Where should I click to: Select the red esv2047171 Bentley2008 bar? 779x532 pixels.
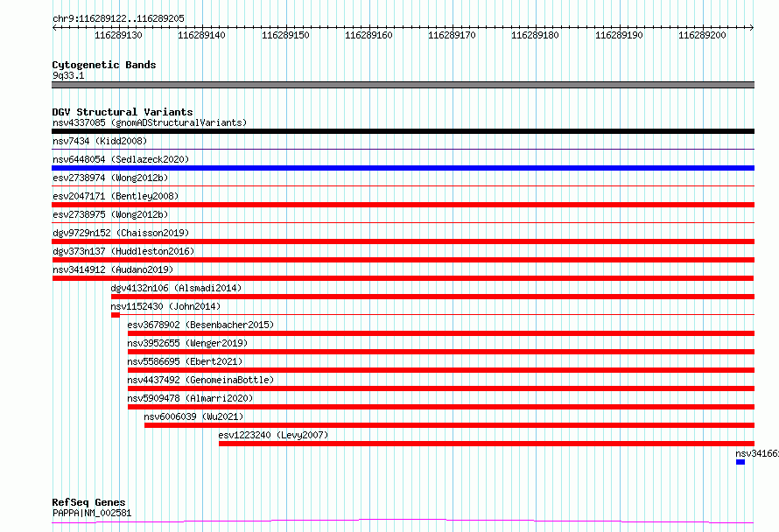click(403, 205)
